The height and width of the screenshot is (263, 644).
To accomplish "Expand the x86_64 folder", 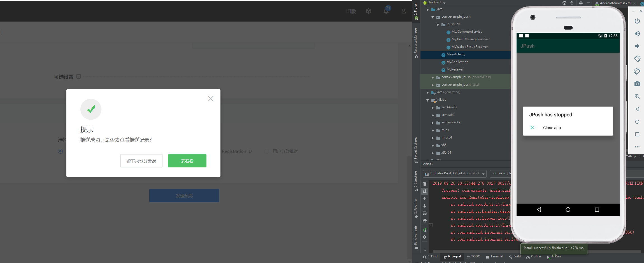I will click(433, 153).
